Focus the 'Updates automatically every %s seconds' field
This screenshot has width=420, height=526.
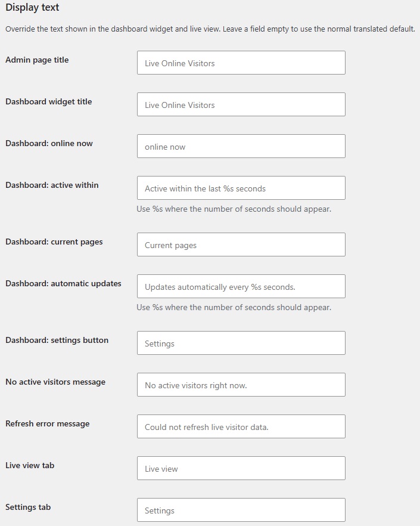(241, 286)
